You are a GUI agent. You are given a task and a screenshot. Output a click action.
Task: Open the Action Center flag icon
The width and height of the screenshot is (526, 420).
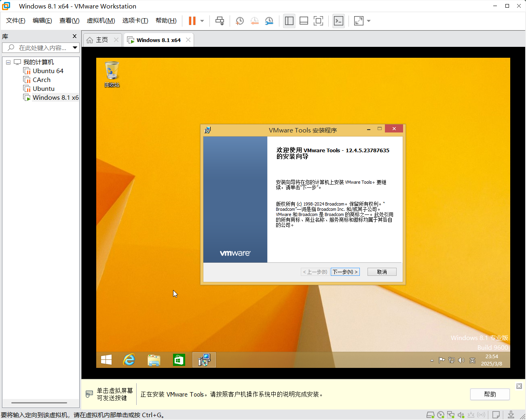point(442,360)
